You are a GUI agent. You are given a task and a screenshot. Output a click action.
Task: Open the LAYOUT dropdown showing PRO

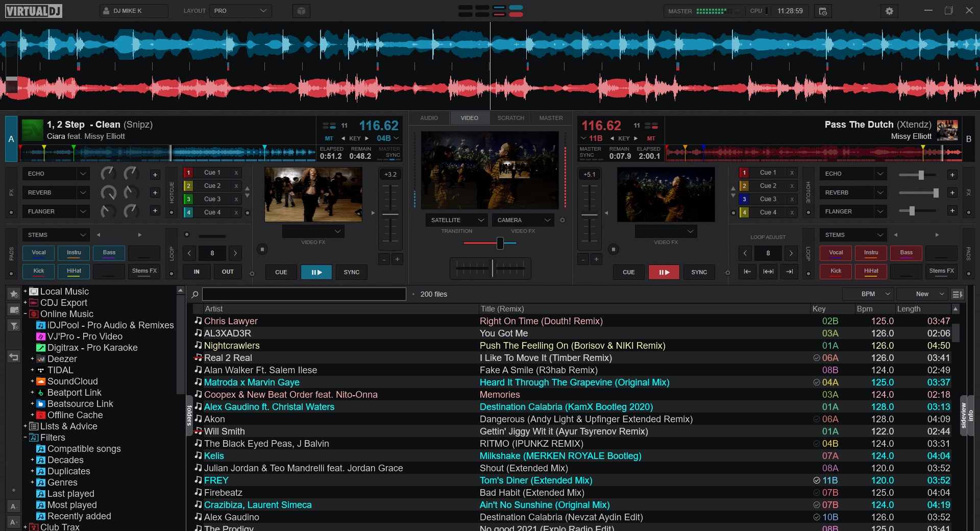pos(240,10)
